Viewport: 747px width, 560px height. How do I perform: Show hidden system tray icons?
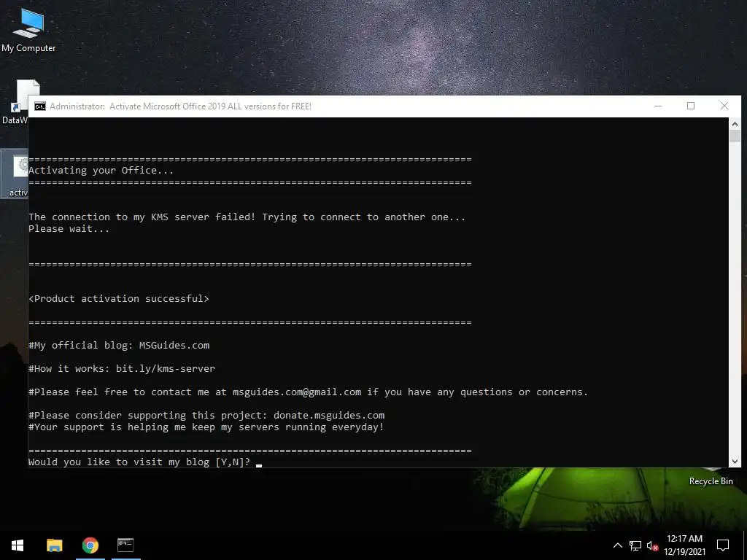click(617, 545)
